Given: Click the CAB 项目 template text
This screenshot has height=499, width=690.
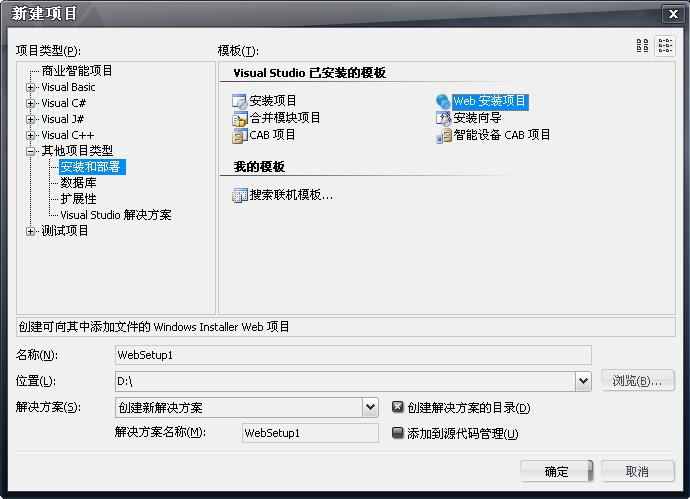Looking at the screenshot, I should (272, 135).
